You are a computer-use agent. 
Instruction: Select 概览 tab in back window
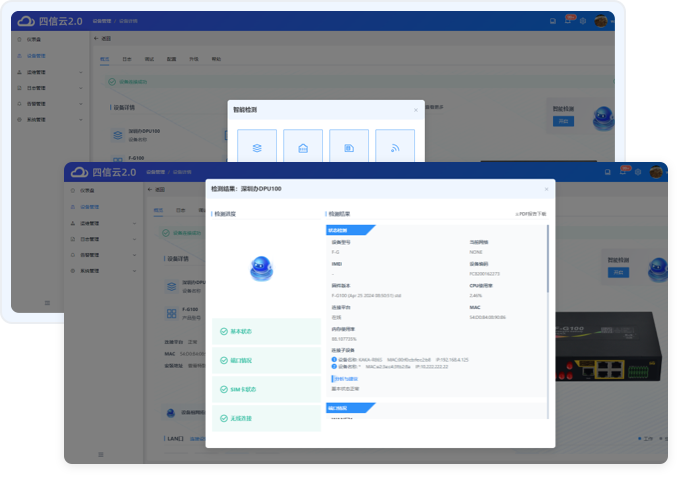tap(104, 59)
